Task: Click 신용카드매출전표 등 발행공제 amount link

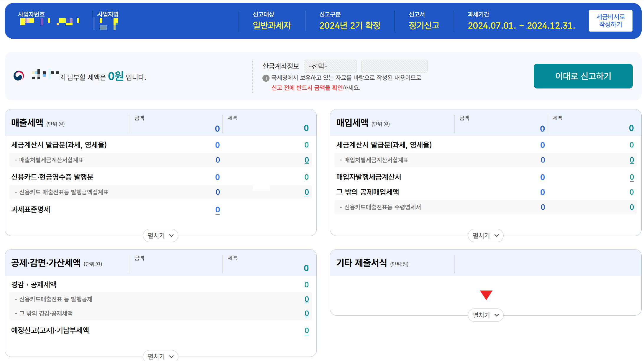Action: point(307,299)
